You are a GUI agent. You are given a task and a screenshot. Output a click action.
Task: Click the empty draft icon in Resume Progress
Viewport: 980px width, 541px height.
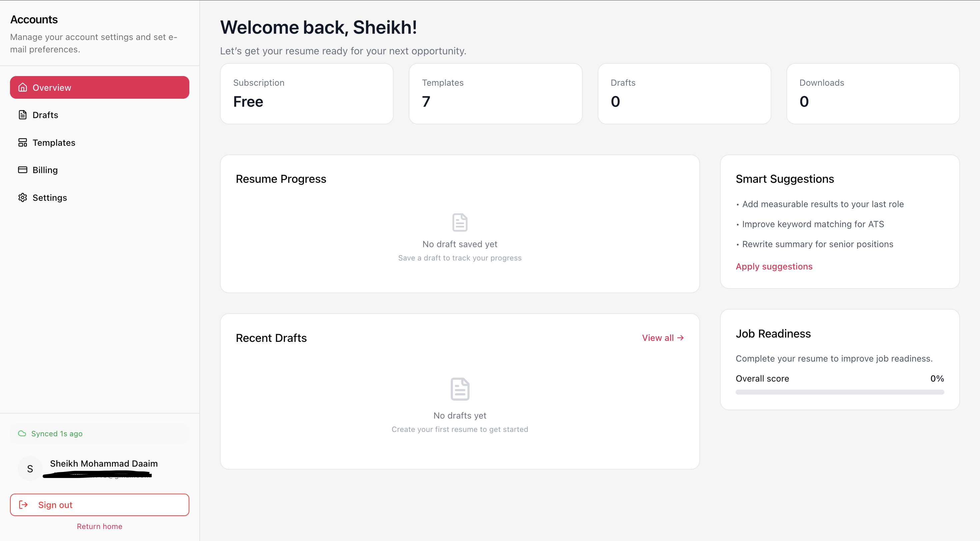(460, 222)
